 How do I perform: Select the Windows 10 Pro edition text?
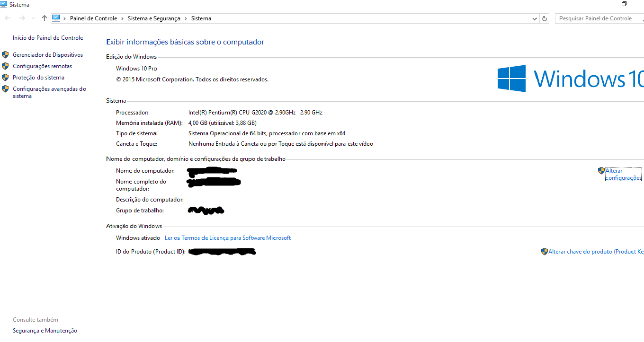click(x=136, y=69)
